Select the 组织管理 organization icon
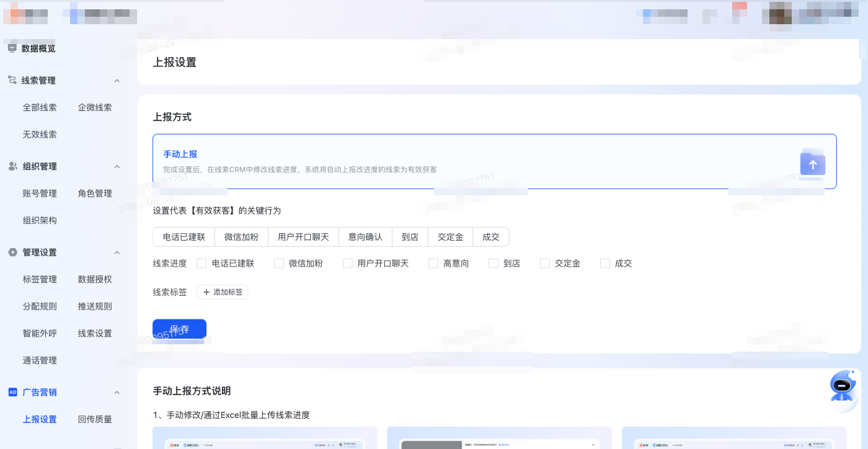This screenshot has width=868, height=449. click(14, 166)
